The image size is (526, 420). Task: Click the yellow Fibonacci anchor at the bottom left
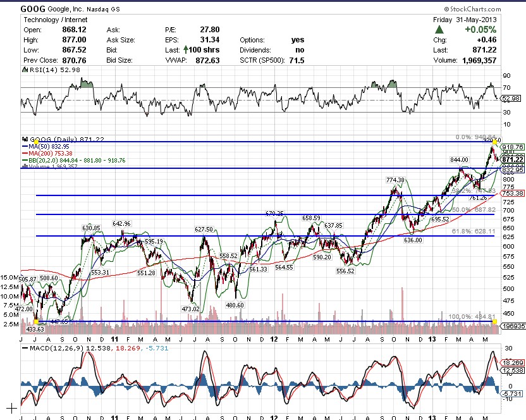pos(37,321)
